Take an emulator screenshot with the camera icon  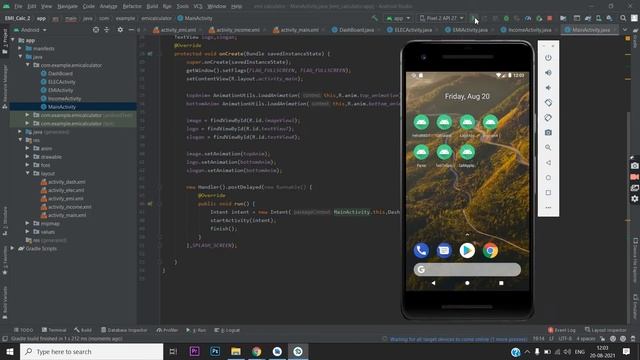coord(548,133)
